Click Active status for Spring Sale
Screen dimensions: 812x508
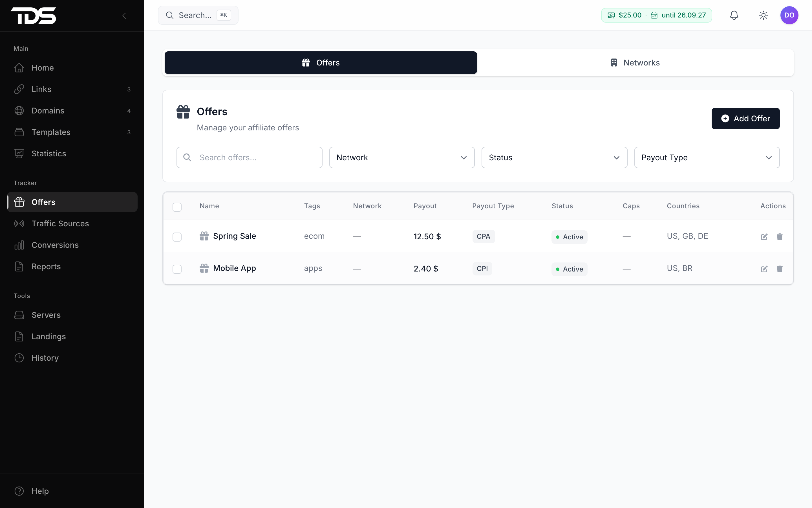point(569,237)
